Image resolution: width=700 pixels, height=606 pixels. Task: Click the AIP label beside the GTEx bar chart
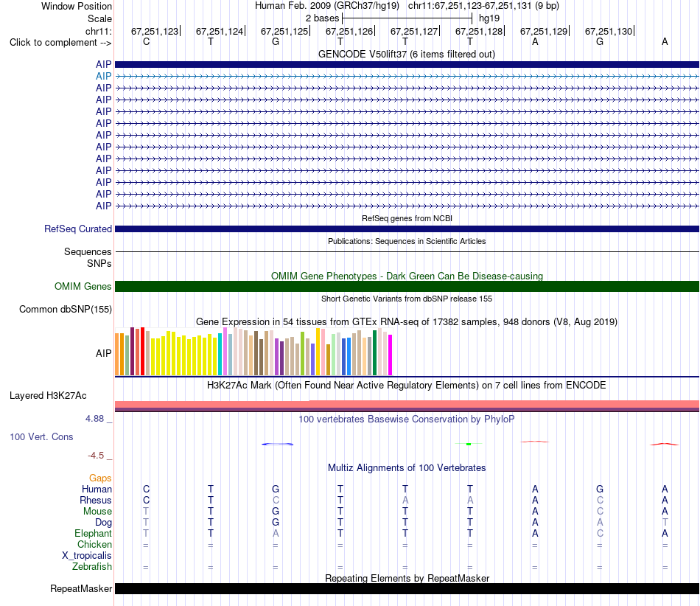(x=104, y=353)
